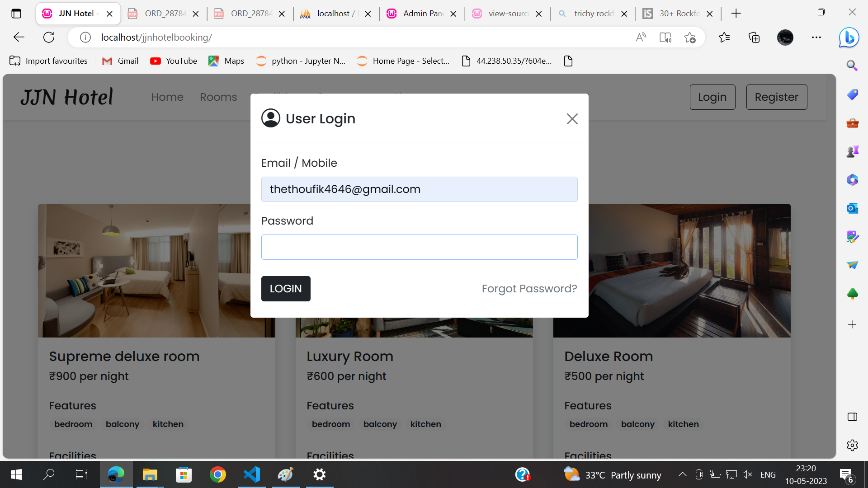Open the Forgot Password link
The image size is (868, 488).
[529, 288]
